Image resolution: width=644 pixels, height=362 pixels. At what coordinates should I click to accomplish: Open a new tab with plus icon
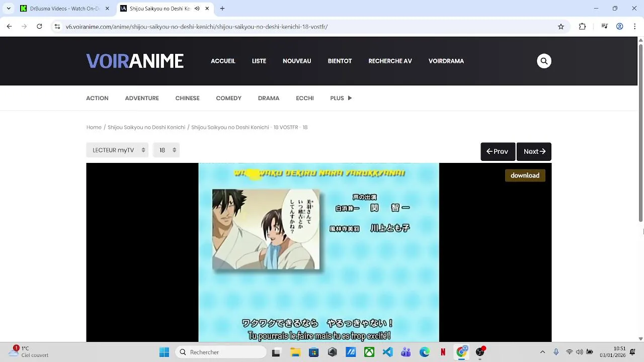coord(222,9)
